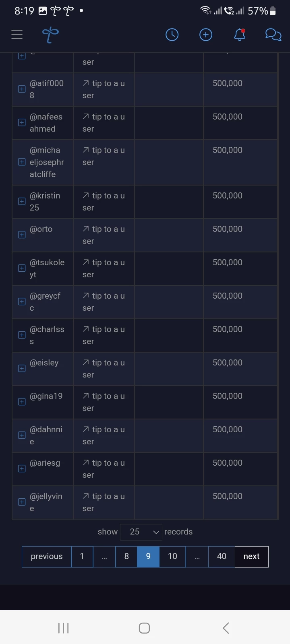
Task: Tap the app logo icon
Action: click(50, 35)
